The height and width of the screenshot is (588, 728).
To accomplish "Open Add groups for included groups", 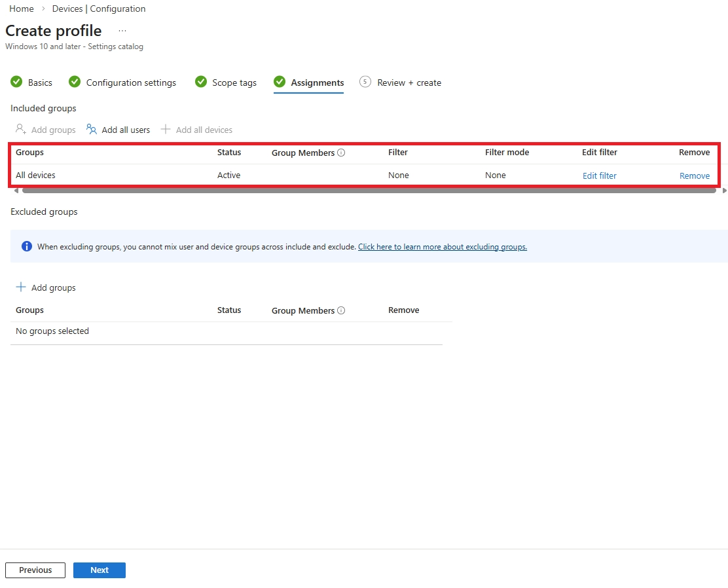I will click(x=45, y=129).
